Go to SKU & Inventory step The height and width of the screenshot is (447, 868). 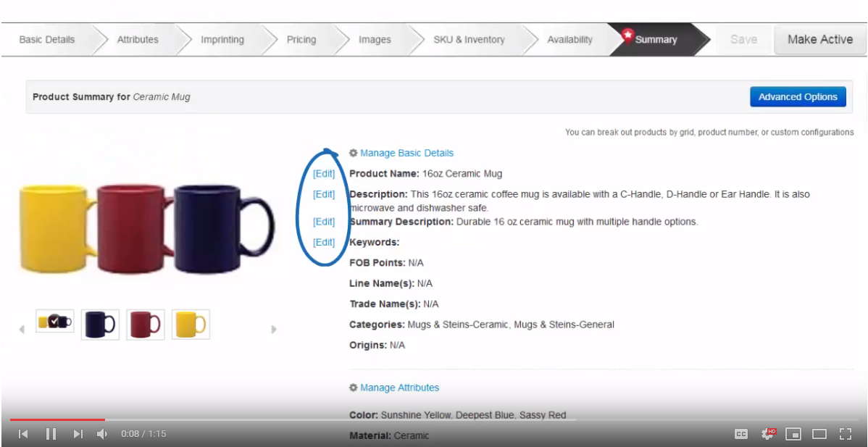tap(469, 40)
